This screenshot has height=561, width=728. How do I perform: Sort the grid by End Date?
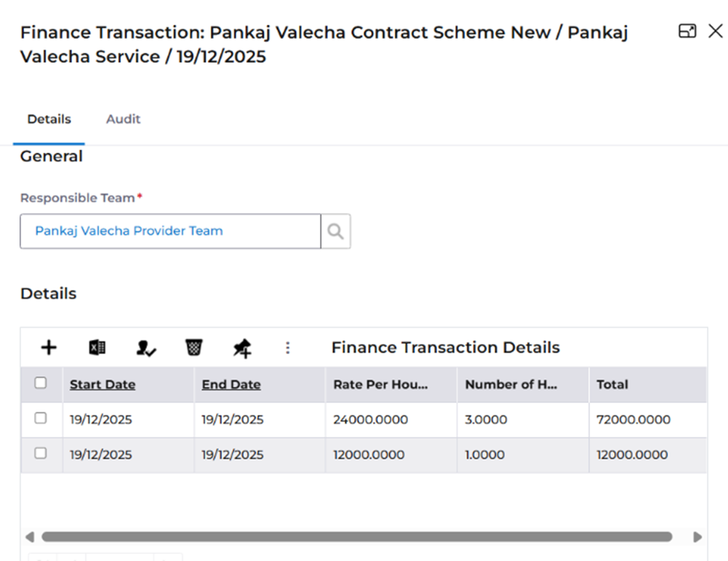(x=231, y=384)
